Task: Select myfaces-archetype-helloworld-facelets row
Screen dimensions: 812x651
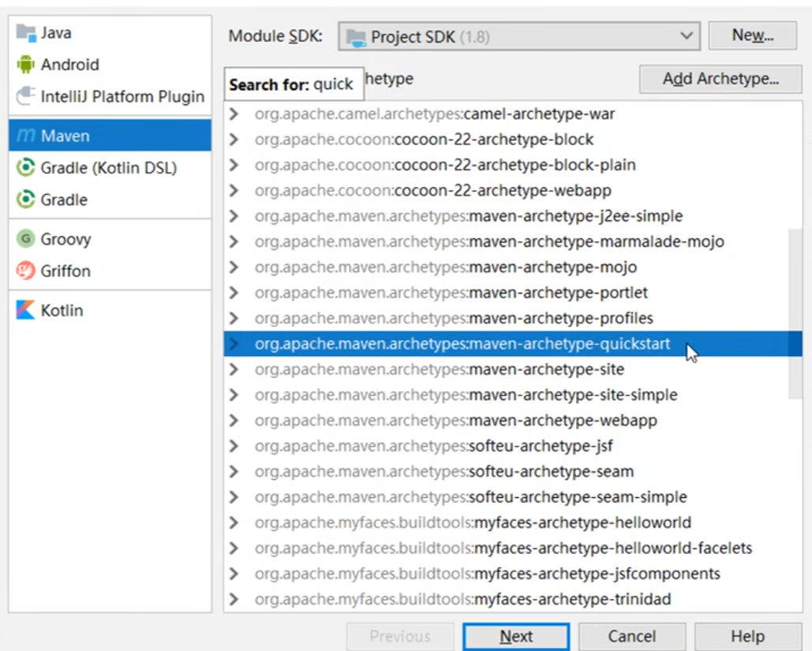Action: pyautogui.click(x=513, y=548)
